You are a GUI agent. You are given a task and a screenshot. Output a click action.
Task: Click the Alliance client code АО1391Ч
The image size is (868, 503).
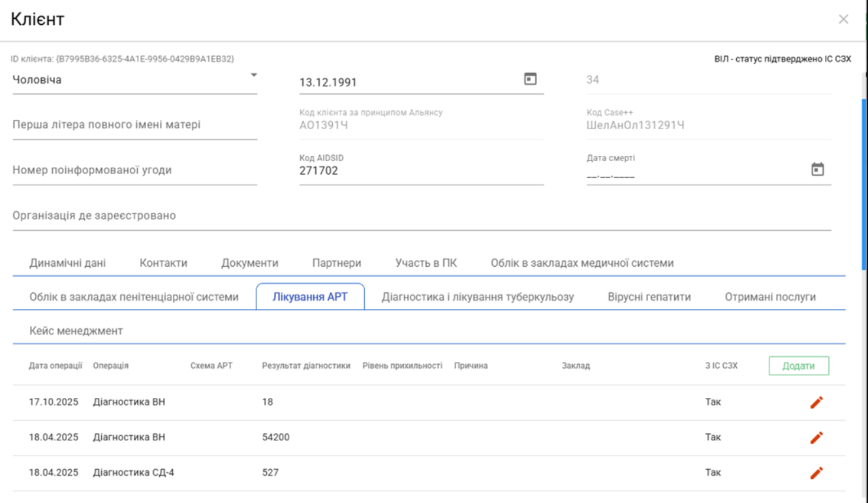(324, 125)
